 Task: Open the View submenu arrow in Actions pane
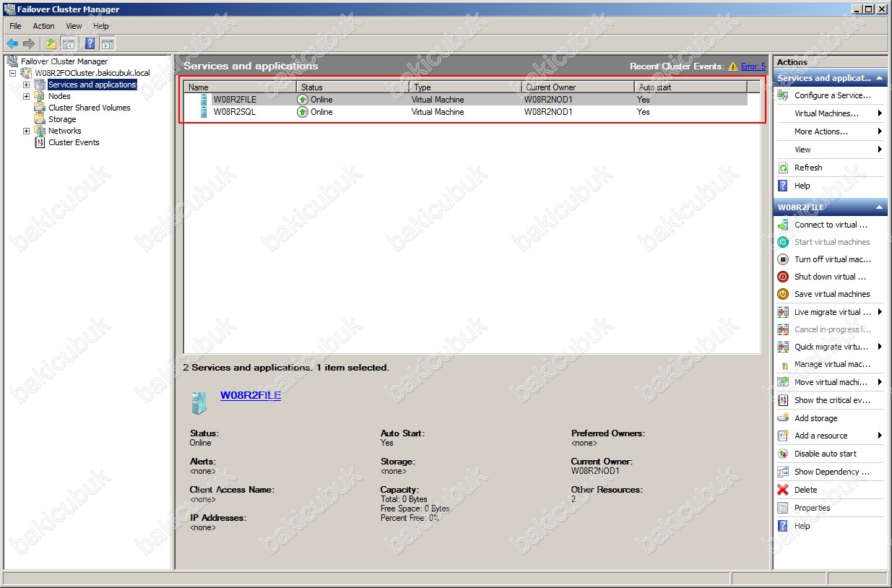[x=880, y=150]
